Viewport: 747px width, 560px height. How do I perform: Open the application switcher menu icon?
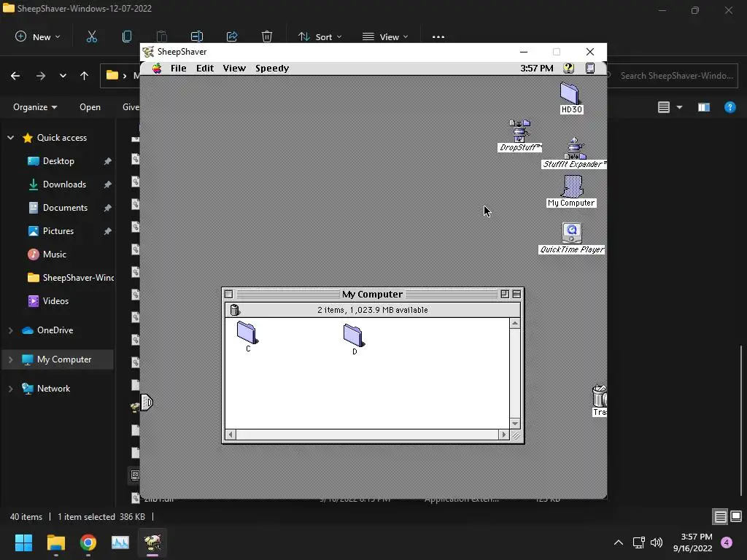[x=589, y=68]
